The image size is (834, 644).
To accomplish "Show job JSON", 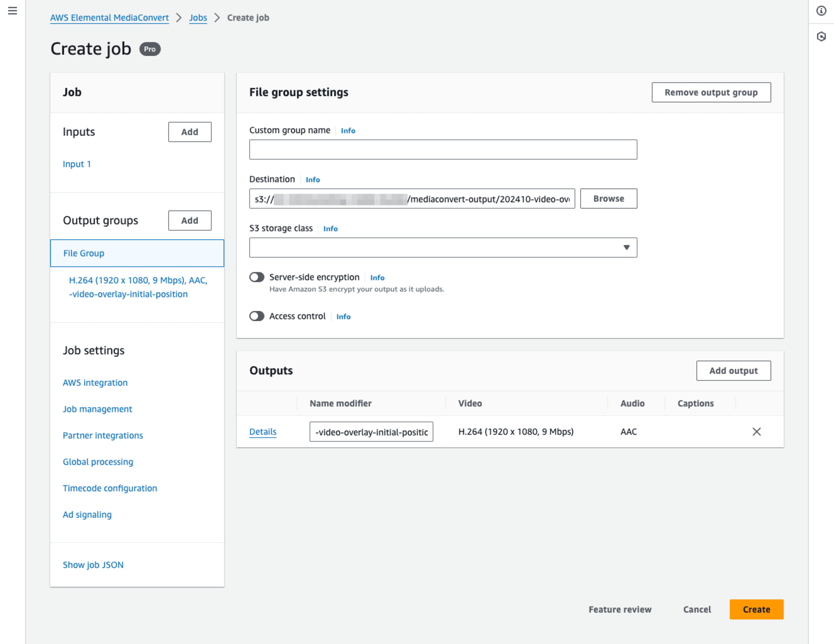I will tap(93, 565).
